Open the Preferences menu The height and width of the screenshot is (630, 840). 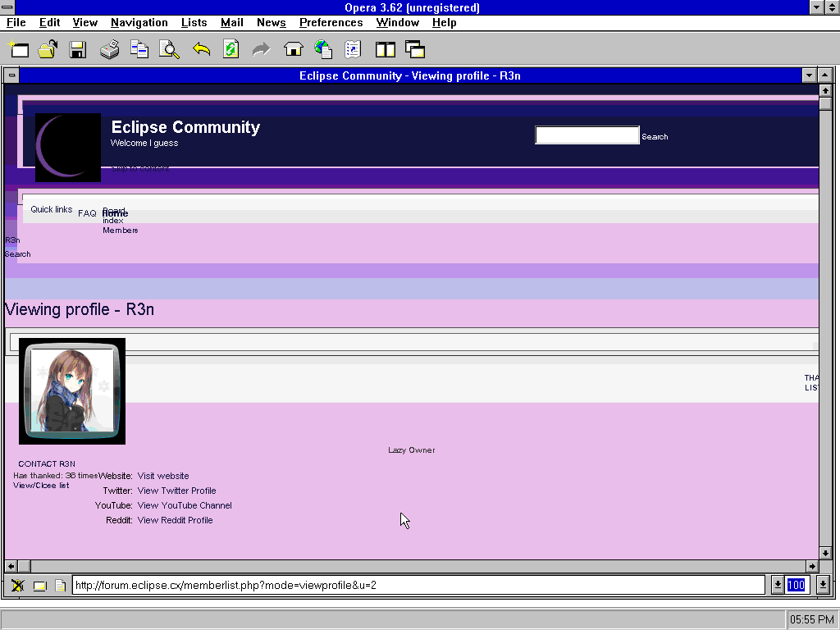point(331,22)
